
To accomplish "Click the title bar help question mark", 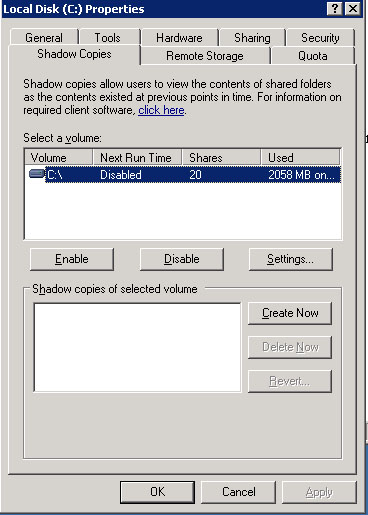I will 335,9.
